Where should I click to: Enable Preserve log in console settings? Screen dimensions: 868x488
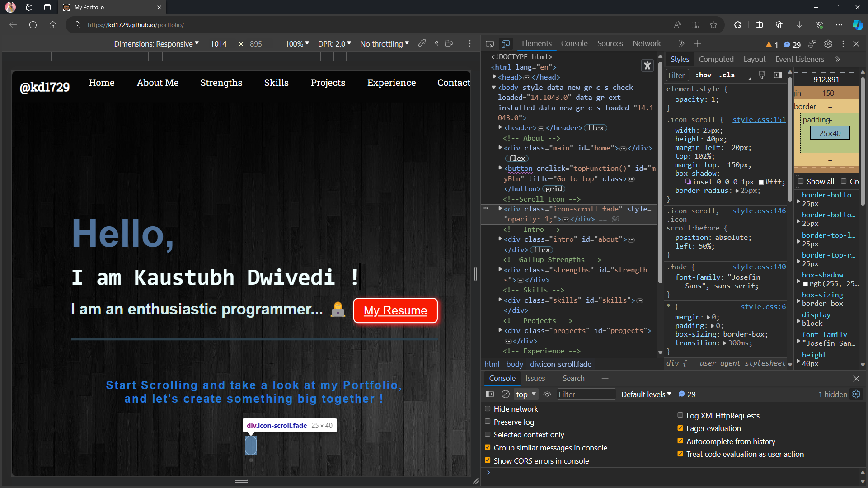click(488, 421)
